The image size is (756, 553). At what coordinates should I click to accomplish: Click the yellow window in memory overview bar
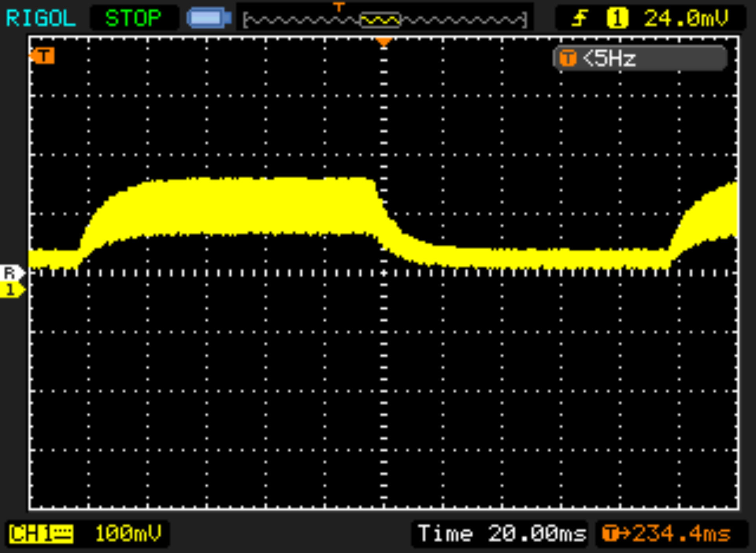pos(380,20)
